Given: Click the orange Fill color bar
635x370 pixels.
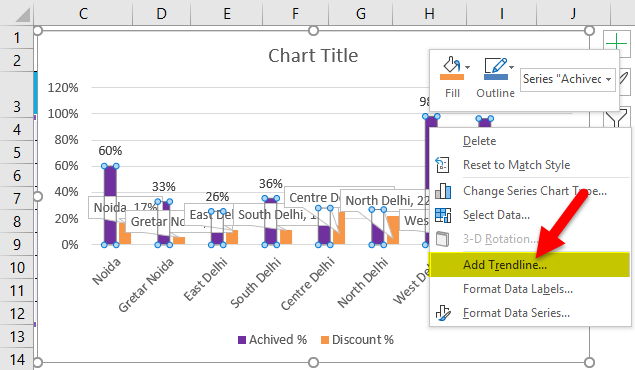Looking at the screenshot, I should point(452,77).
